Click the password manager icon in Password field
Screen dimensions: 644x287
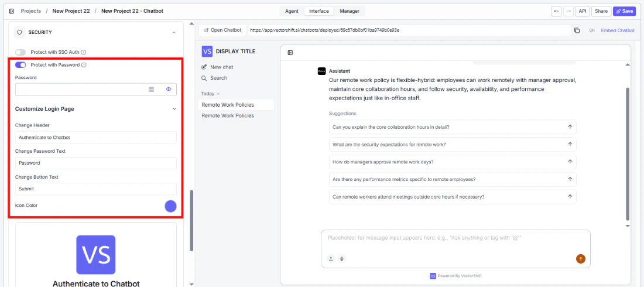[151, 89]
